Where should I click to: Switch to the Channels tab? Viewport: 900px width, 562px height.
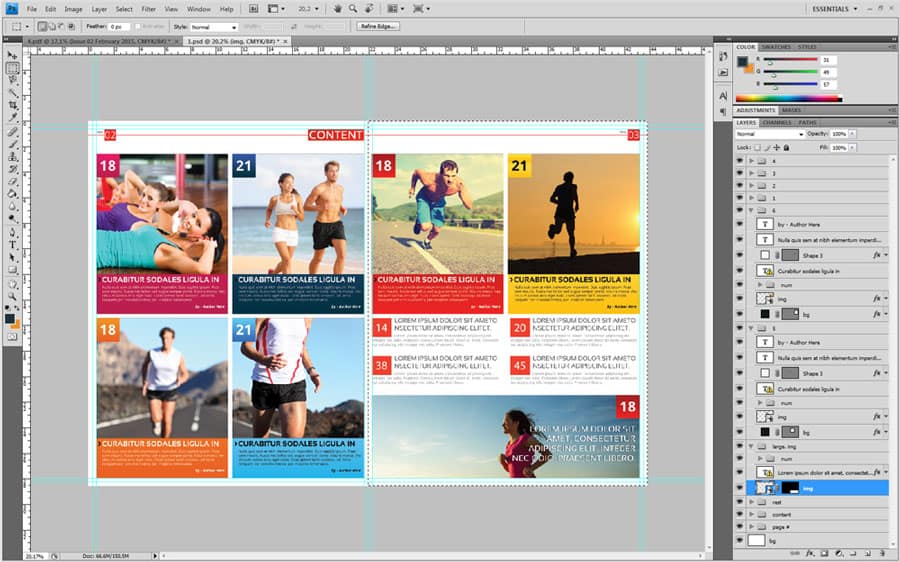pyautogui.click(x=776, y=122)
